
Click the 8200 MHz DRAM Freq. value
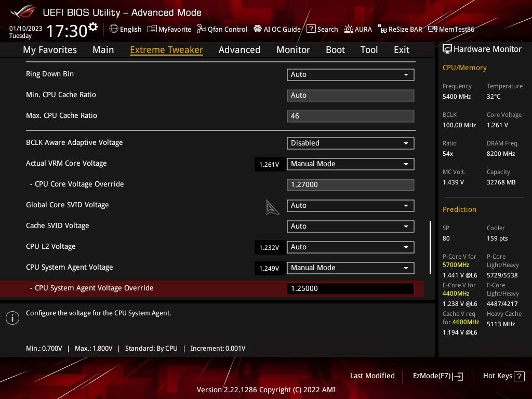point(501,154)
